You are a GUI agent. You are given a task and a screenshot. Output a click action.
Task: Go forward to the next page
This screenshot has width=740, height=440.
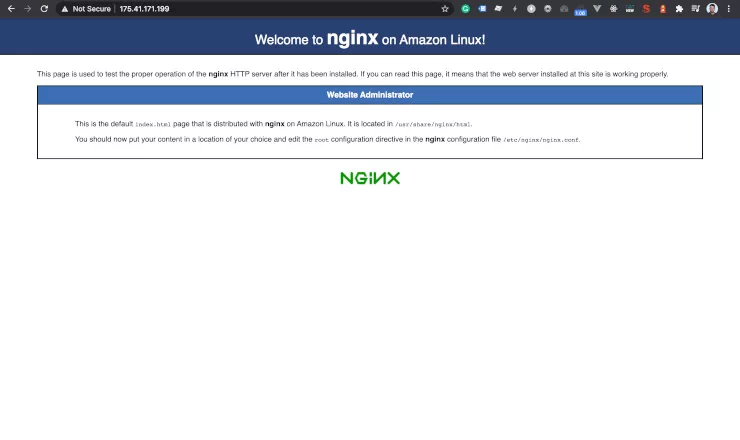pos(27,8)
